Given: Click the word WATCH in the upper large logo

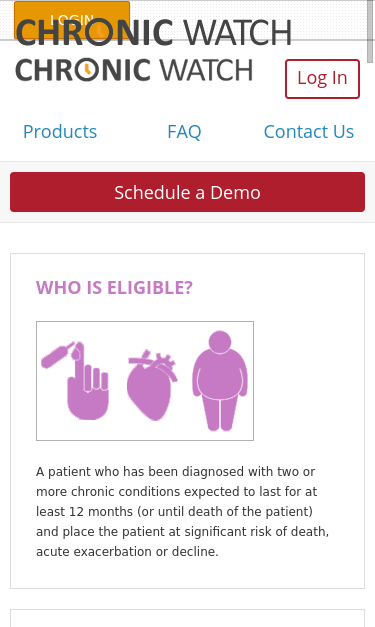Looking at the screenshot, I should click(x=237, y=32).
